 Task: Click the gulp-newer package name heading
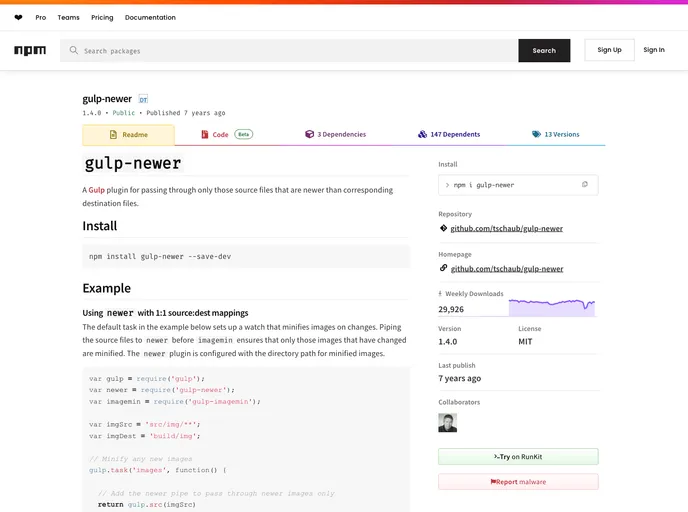(107, 99)
